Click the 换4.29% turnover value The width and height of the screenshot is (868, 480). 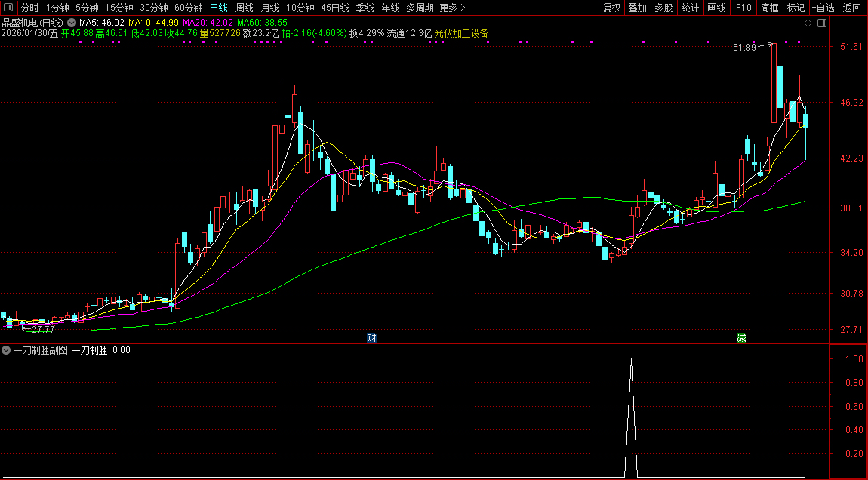367,33
